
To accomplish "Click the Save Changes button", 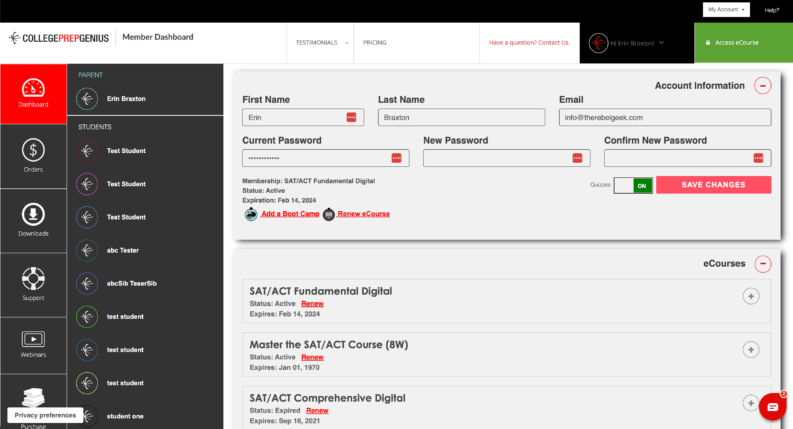I will [714, 185].
